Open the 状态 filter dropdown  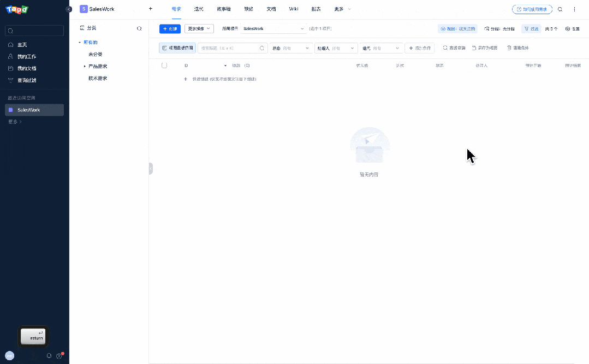coord(291,48)
